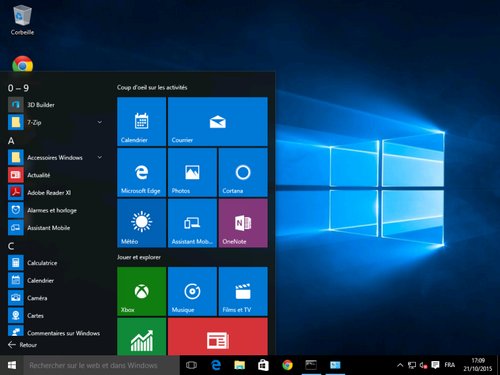
Task: Open the Alarmes et horloge app
Action: [52, 210]
